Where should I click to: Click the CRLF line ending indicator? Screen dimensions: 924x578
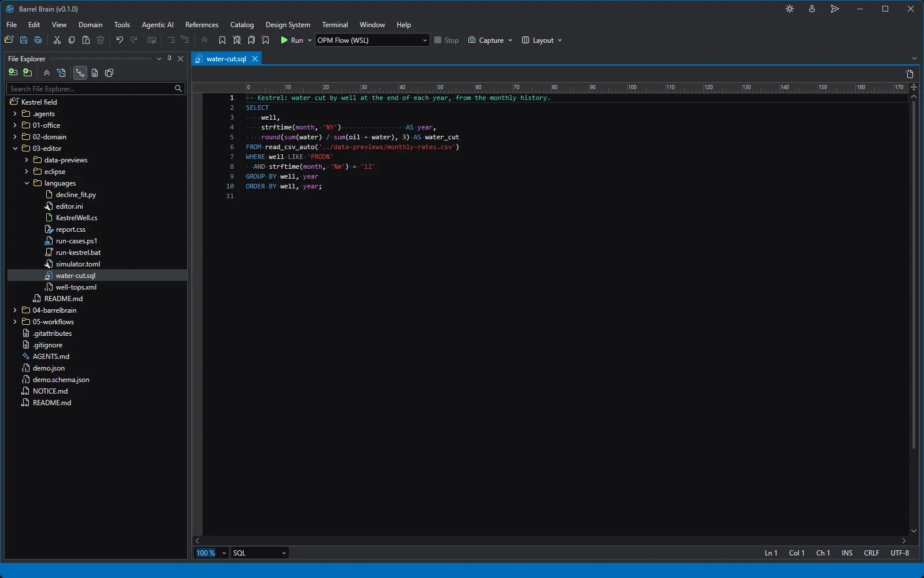point(871,553)
